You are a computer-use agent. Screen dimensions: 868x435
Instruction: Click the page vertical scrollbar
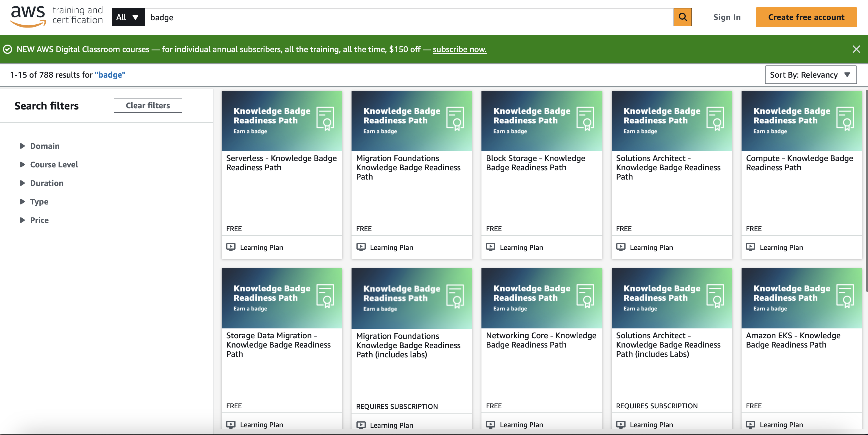coord(866,191)
